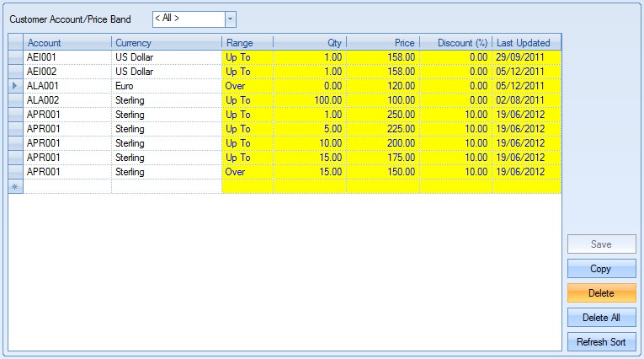
Task: Click the Range column header
Action: tap(247, 42)
